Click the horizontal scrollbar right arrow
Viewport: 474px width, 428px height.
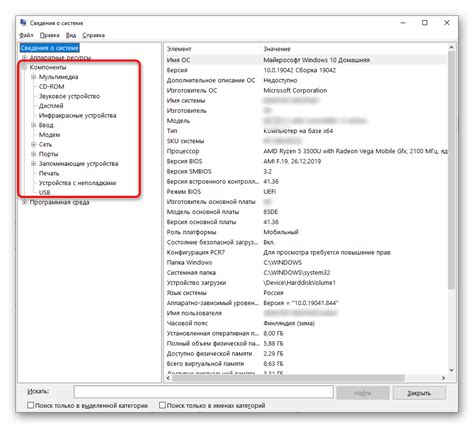[443, 378]
